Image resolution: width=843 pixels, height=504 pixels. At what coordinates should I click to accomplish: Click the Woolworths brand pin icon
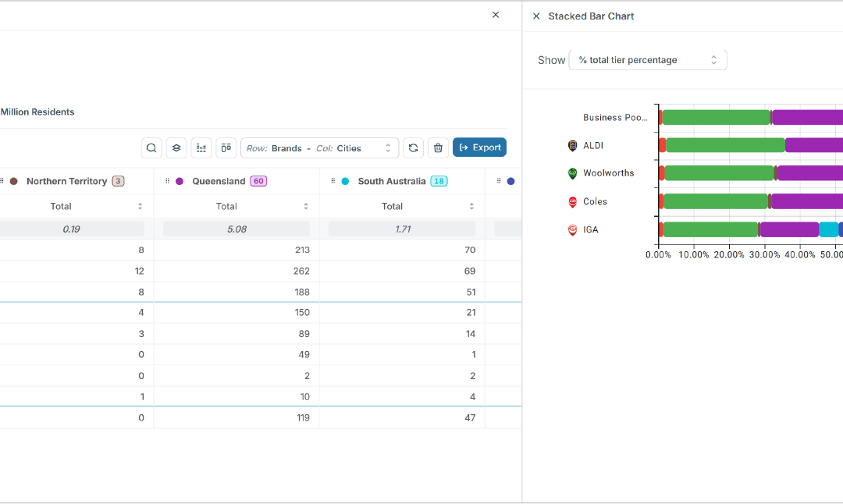(572, 173)
